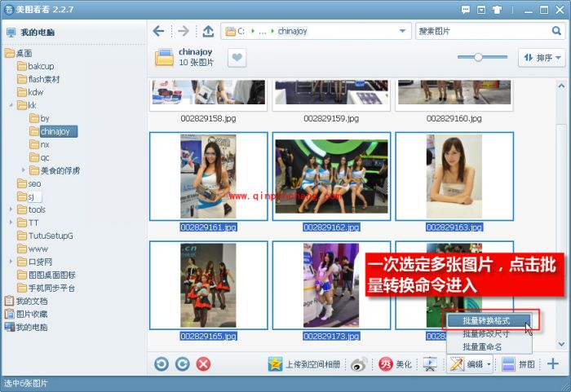The width and height of the screenshot is (571, 392).
Task: Go up one folder level
Action: point(207,31)
